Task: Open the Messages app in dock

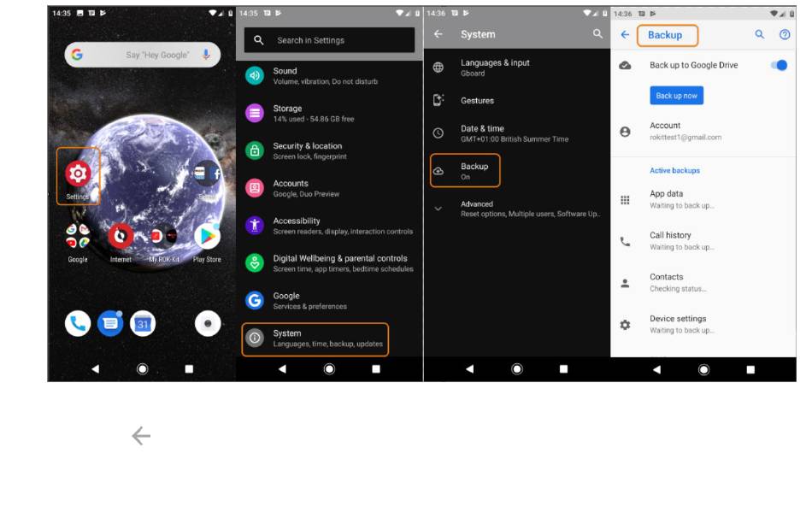Action: [110, 324]
